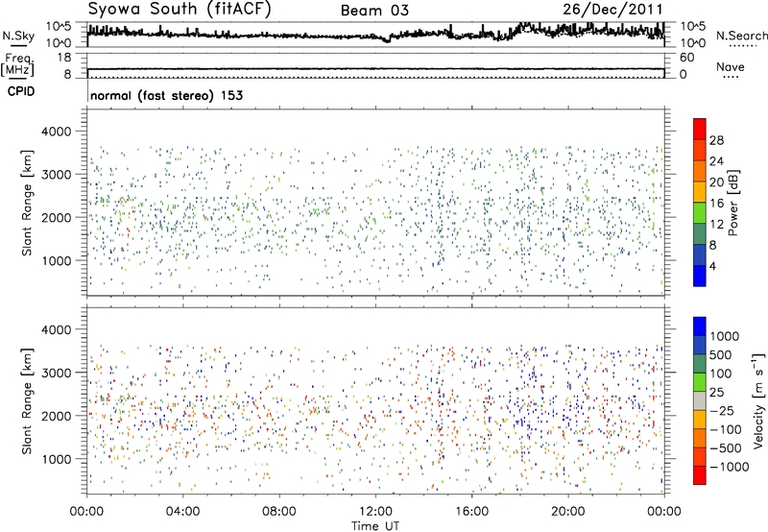Click the light green 25–100 Velocity swatch
This screenshot has height=532, width=768.
pos(700,382)
